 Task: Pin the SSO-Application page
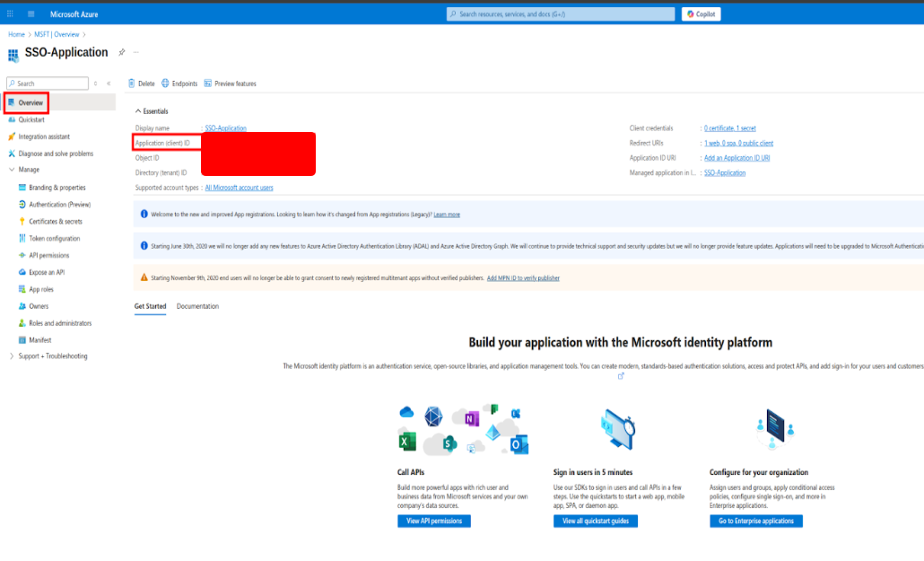121,52
